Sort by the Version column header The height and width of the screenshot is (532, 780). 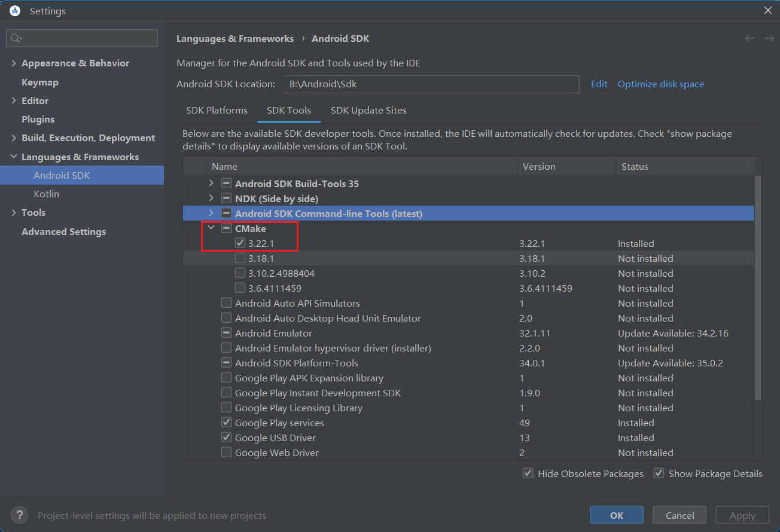(566, 167)
